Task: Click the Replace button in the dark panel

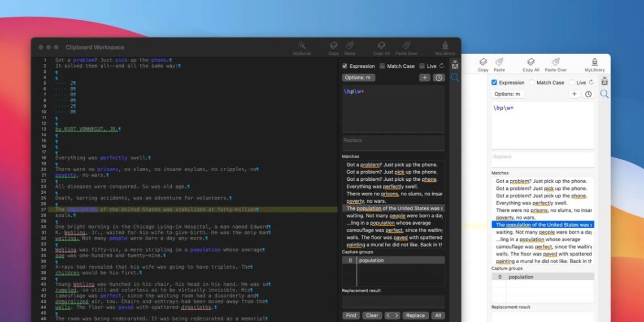Action: click(x=415, y=315)
